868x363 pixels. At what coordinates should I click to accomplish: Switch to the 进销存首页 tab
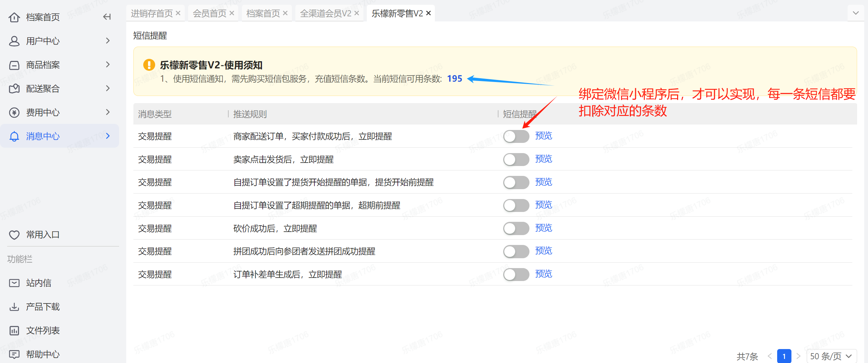[x=152, y=13]
